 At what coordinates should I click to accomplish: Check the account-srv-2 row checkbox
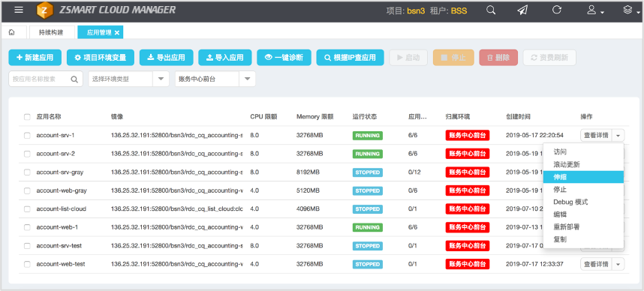coord(27,154)
